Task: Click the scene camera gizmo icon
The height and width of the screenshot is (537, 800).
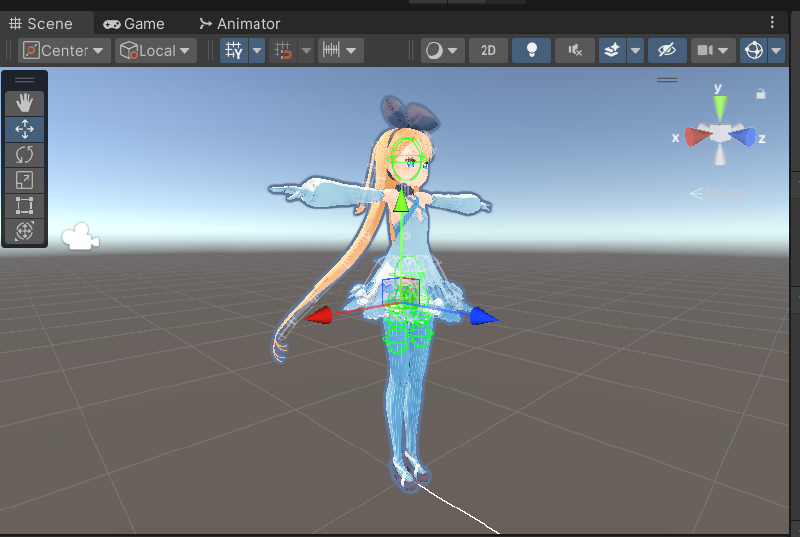Action: pyautogui.click(x=80, y=238)
